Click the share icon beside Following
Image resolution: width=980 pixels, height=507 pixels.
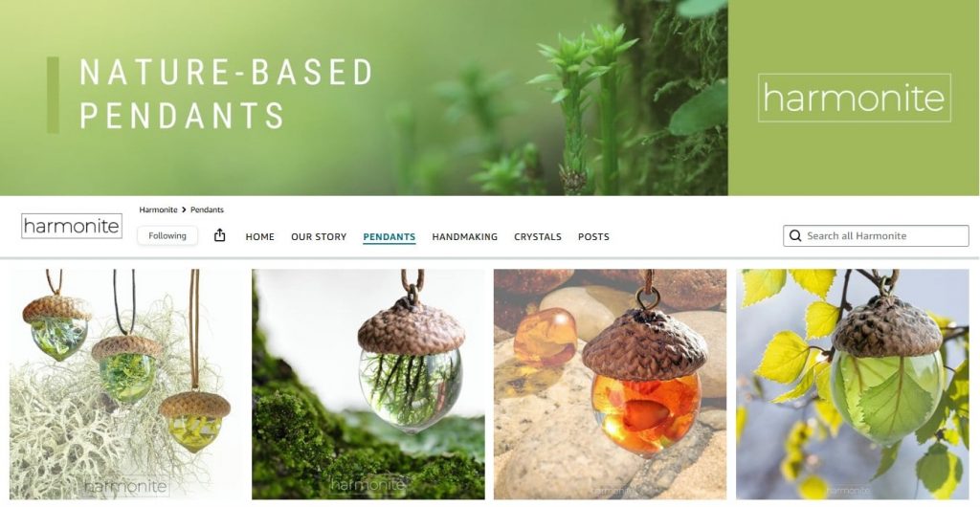[219, 235]
